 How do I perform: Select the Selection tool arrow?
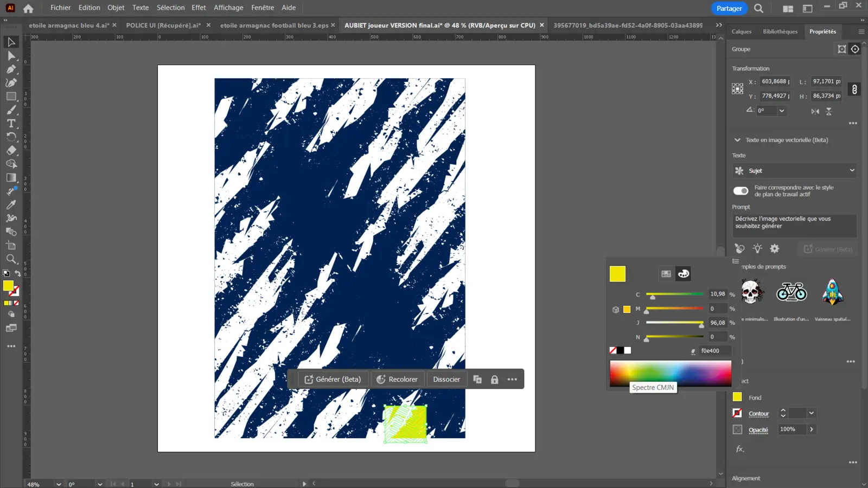coord(11,42)
